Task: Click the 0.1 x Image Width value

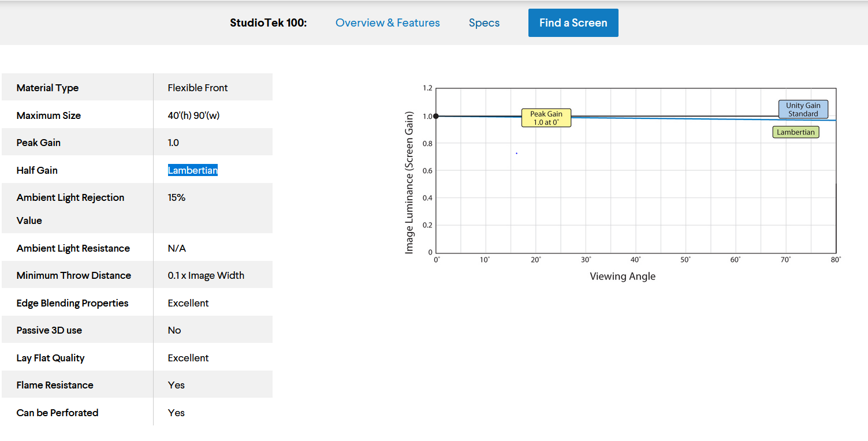Action: click(206, 275)
